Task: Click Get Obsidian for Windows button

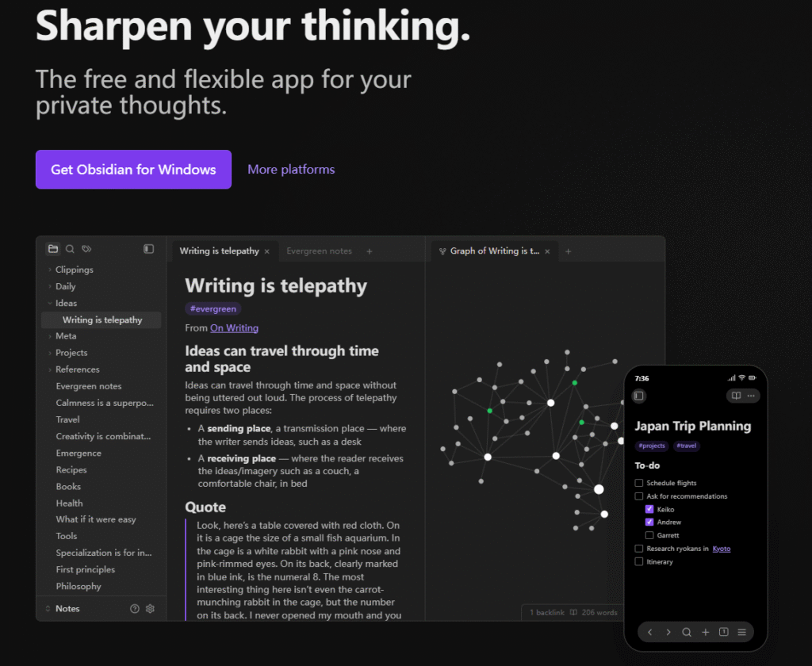Action: 133,170
